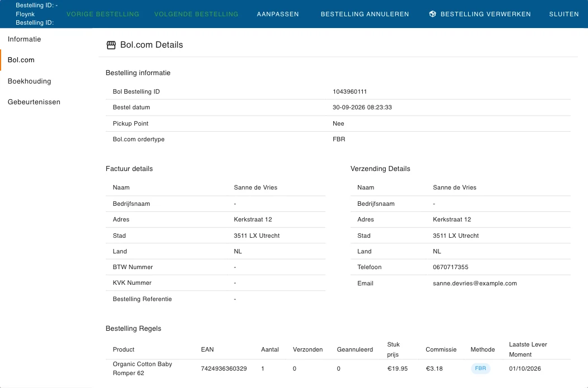The height and width of the screenshot is (388, 588).
Task: Click order date 30-09-2026 08:23:33
Action: (362, 108)
